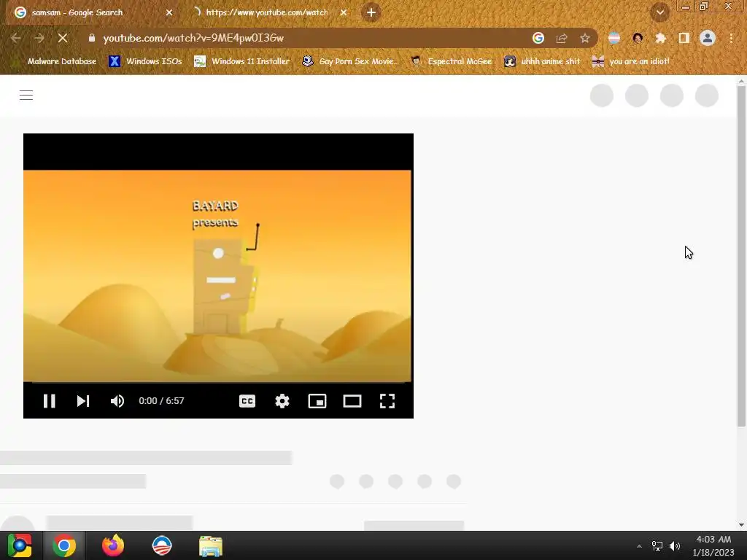Enter fullscreen video mode
The width and height of the screenshot is (747, 560).
point(387,401)
